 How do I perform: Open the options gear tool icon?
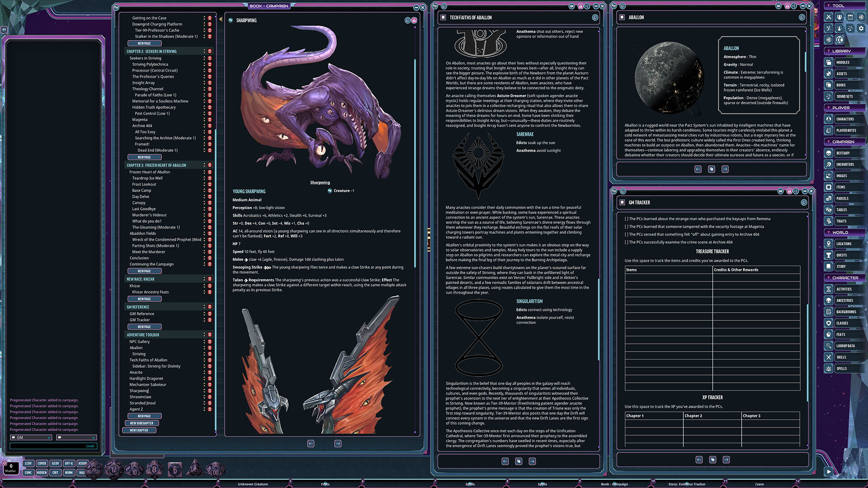[x=861, y=28]
